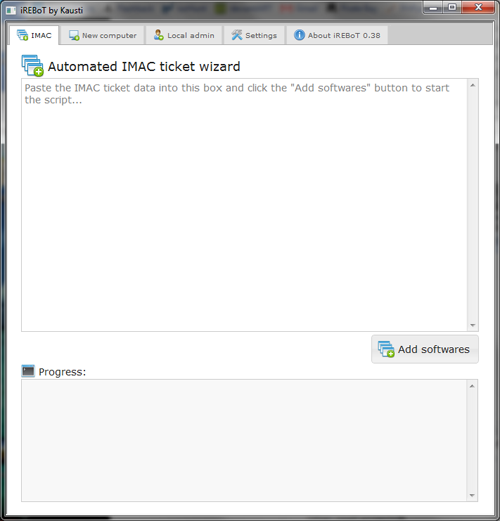Open the About iREBoT 0.38 tab
The width and height of the screenshot is (500, 521).
337,35
